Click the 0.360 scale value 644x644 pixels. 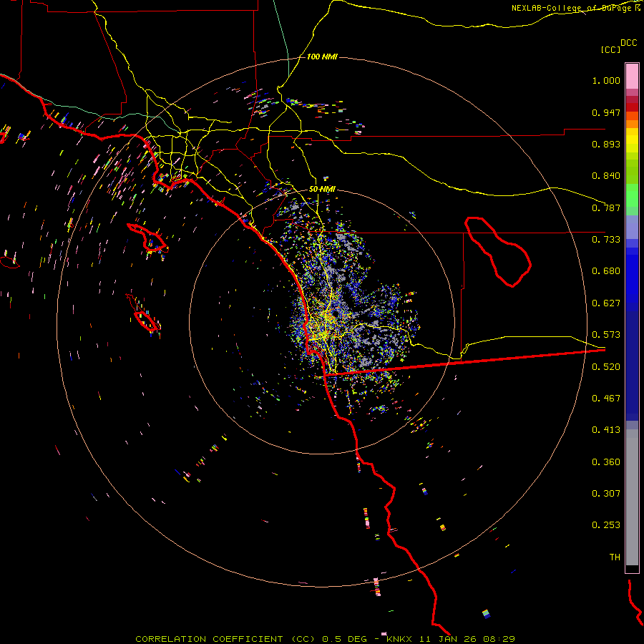(x=606, y=462)
